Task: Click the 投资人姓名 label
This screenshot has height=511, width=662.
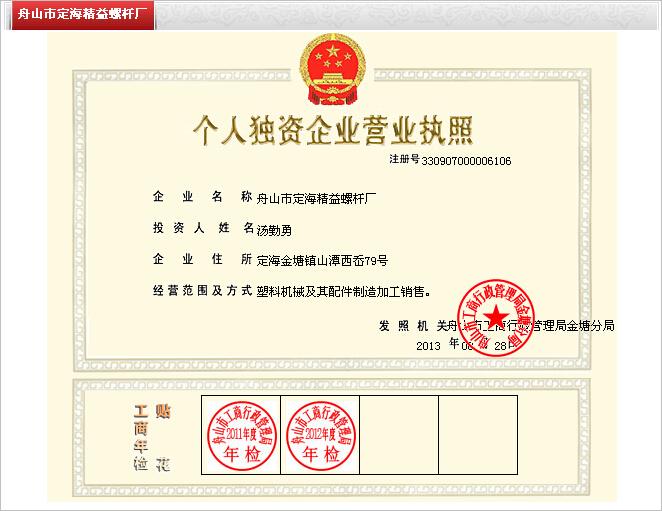Action: 201,228
